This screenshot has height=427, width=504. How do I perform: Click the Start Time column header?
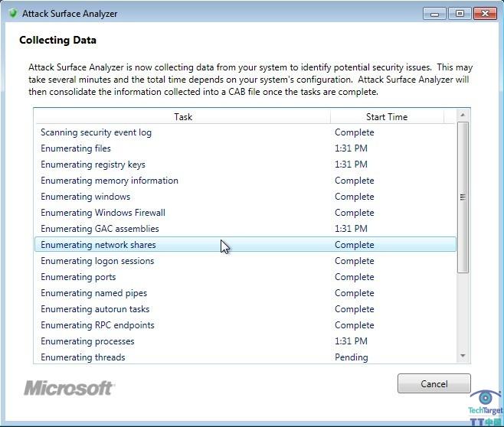387,117
